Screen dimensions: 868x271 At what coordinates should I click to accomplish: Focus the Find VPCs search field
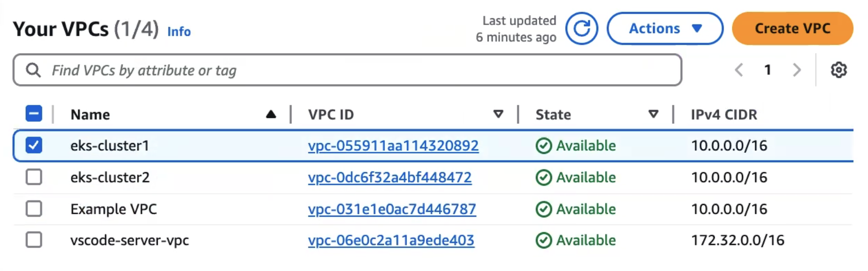347,70
